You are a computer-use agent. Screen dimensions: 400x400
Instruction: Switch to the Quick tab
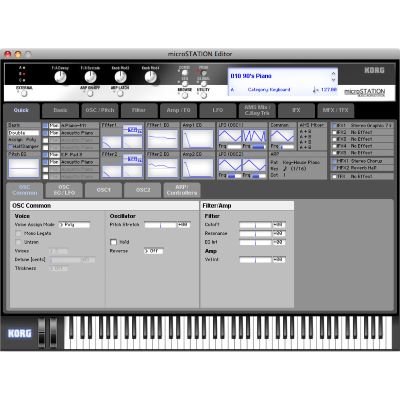click(x=21, y=110)
